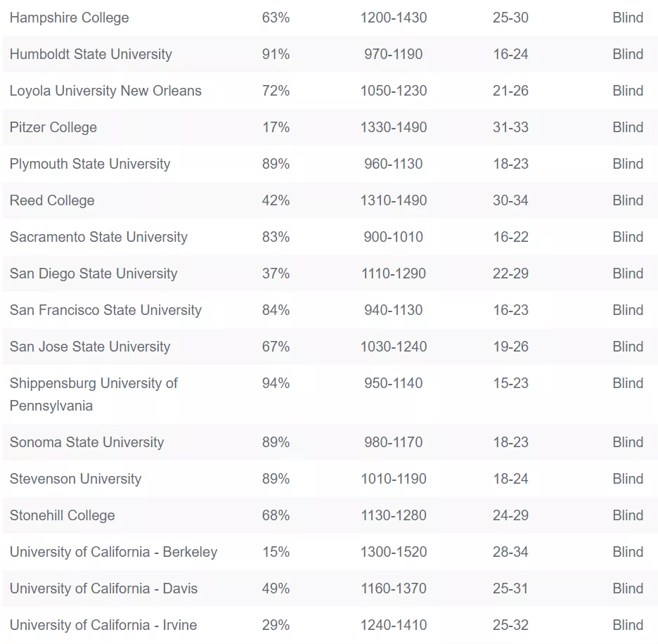Click Humboldt State acceptance rate 91%
658x644 pixels.
(x=276, y=54)
